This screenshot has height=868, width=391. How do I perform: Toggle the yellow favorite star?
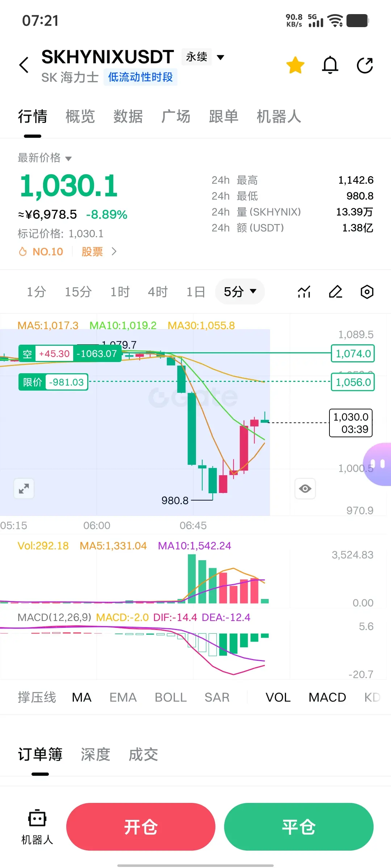[x=295, y=65]
